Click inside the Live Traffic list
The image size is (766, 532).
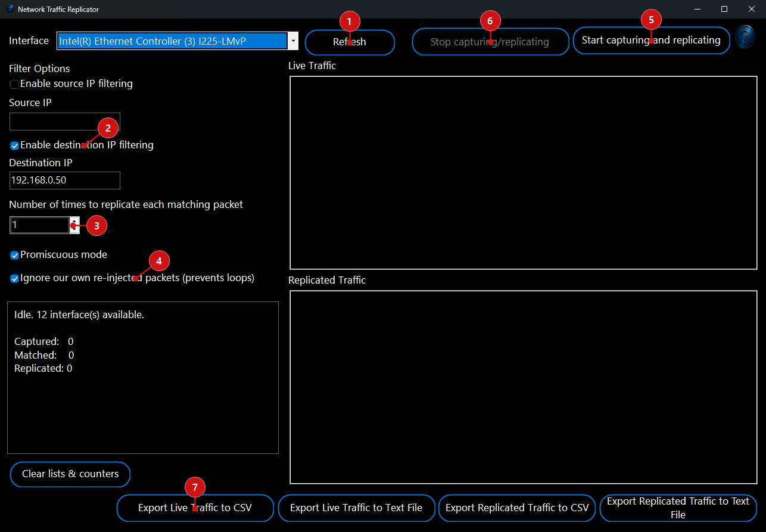click(x=524, y=173)
